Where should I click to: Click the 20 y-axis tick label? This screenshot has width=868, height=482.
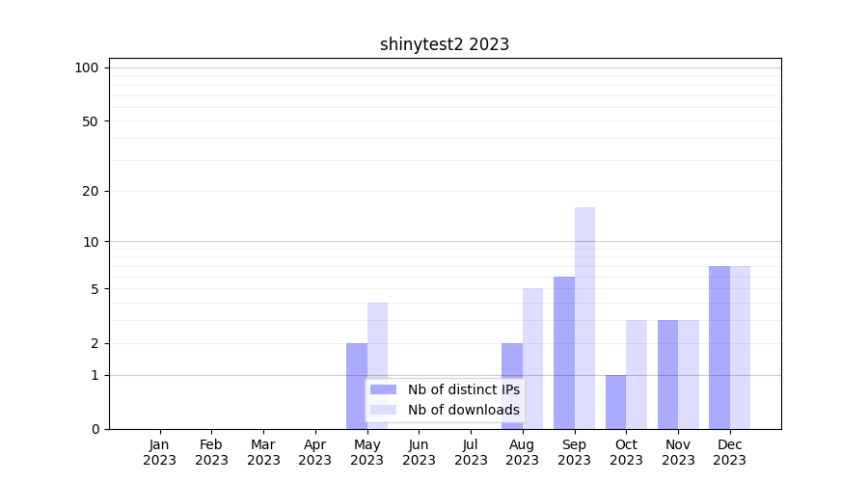(91, 191)
